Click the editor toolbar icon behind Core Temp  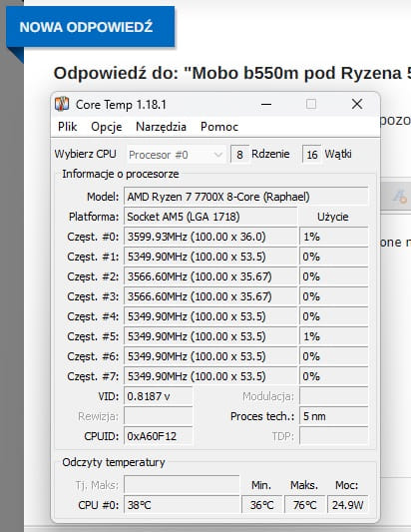pyautogui.click(x=399, y=197)
